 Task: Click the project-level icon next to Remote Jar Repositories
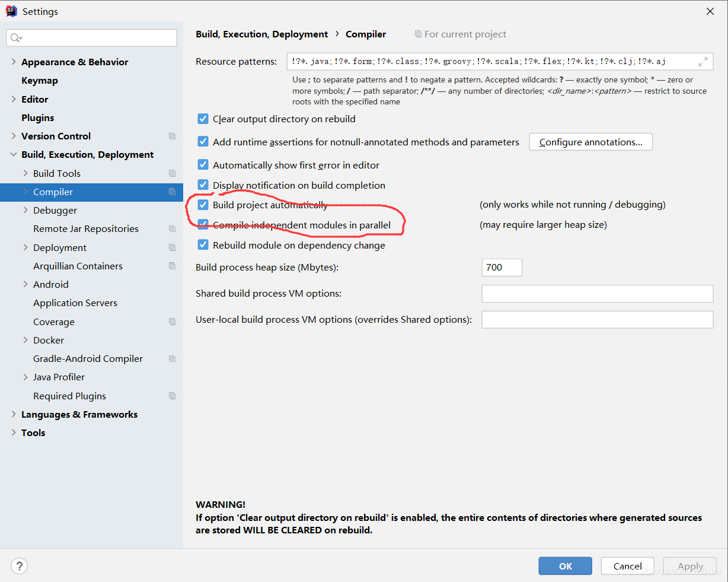coord(172,229)
